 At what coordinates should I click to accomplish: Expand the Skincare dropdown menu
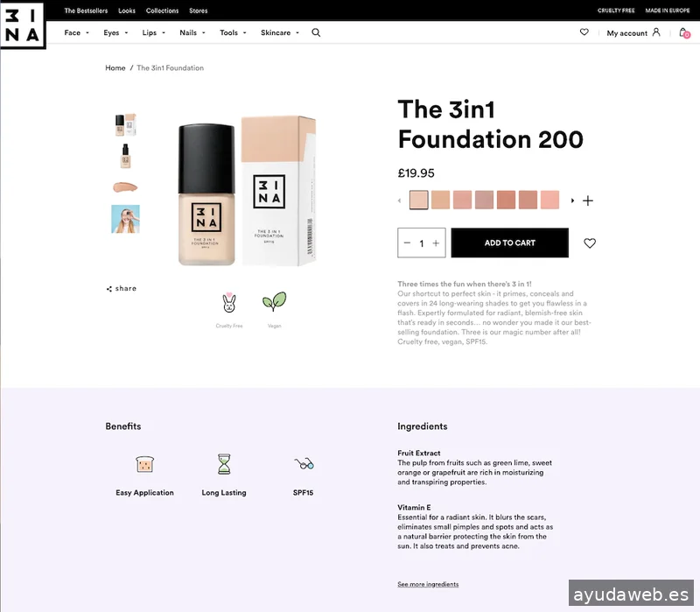pyautogui.click(x=280, y=32)
